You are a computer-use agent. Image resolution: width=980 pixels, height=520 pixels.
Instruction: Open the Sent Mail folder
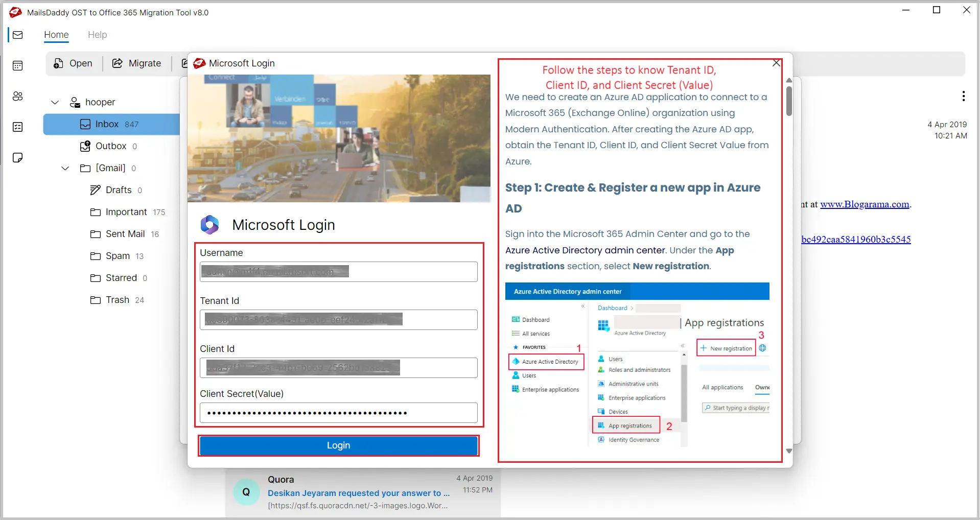click(x=125, y=234)
